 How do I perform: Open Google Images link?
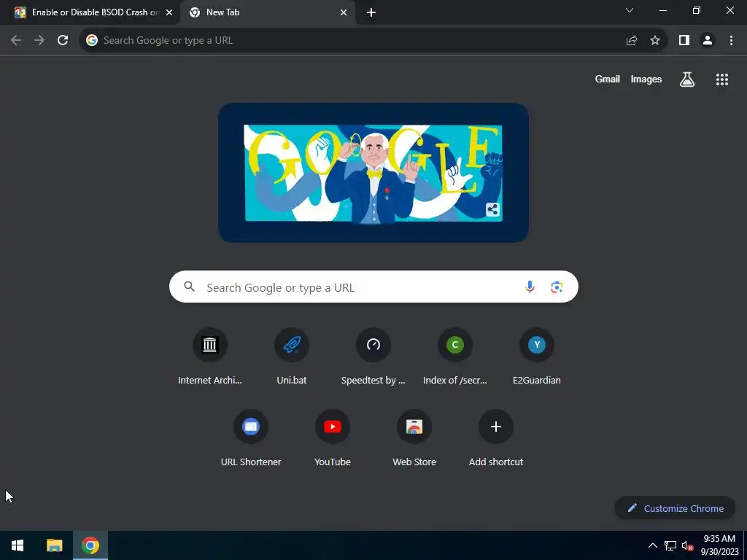click(x=646, y=79)
